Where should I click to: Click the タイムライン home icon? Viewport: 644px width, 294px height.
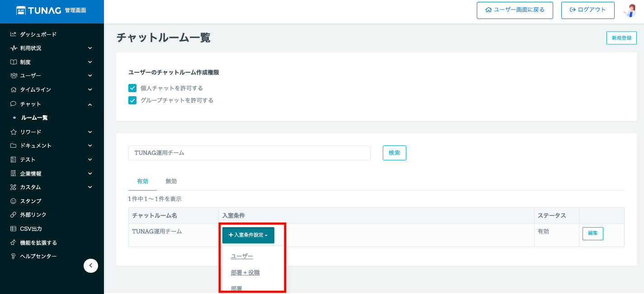(14, 89)
